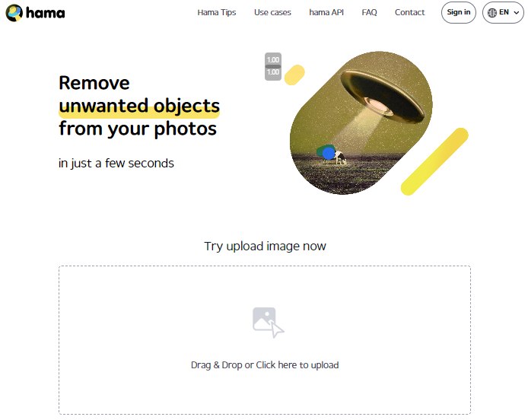This screenshot has height=420, width=528.
Task: Open the Contact page
Action: (x=409, y=12)
